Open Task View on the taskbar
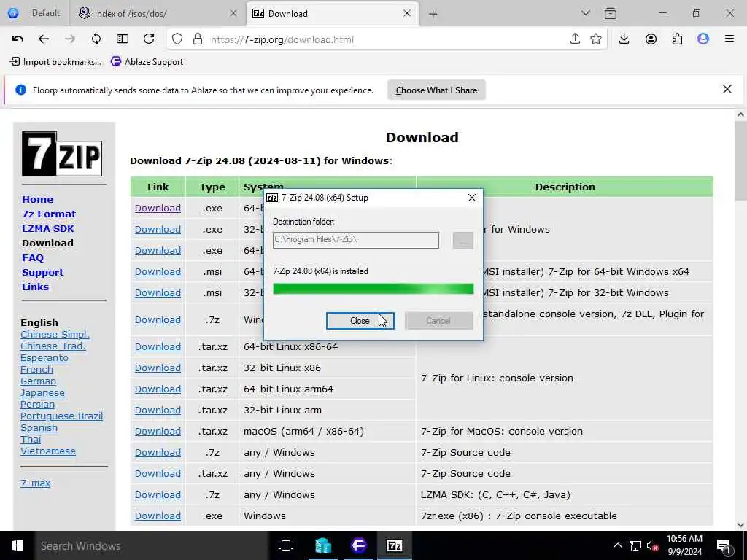This screenshot has height=560, width=747. pos(286,545)
